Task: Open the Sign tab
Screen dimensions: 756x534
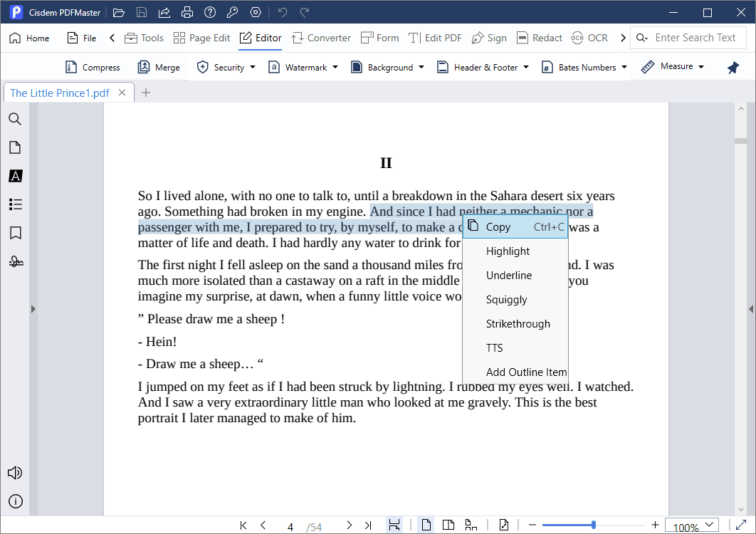Action: click(x=489, y=38)
